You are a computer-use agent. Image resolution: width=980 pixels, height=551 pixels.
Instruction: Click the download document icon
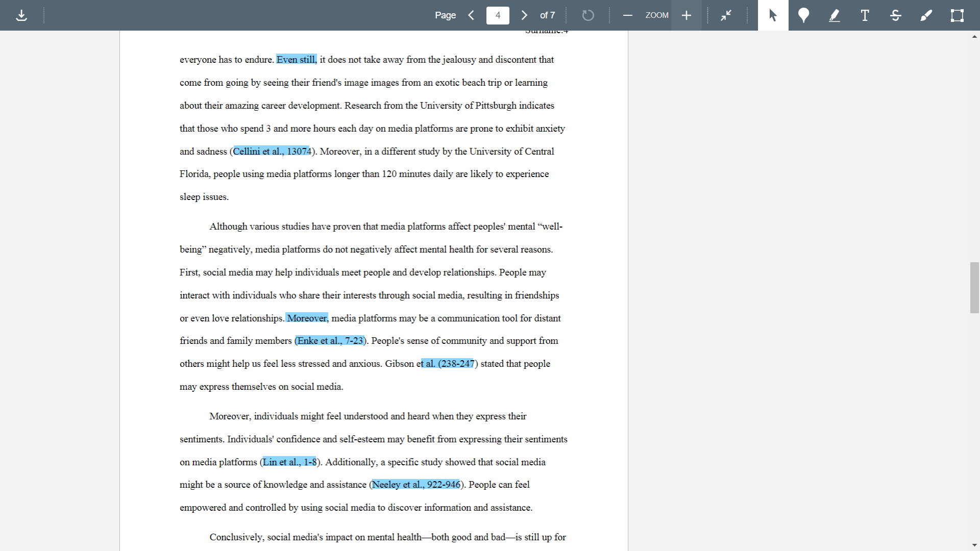click(21, 15)
